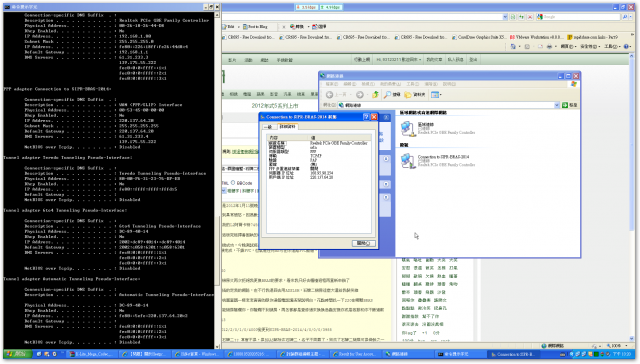
Task: Switch to the Details tab in connection dialog
Action: point(288,127)
